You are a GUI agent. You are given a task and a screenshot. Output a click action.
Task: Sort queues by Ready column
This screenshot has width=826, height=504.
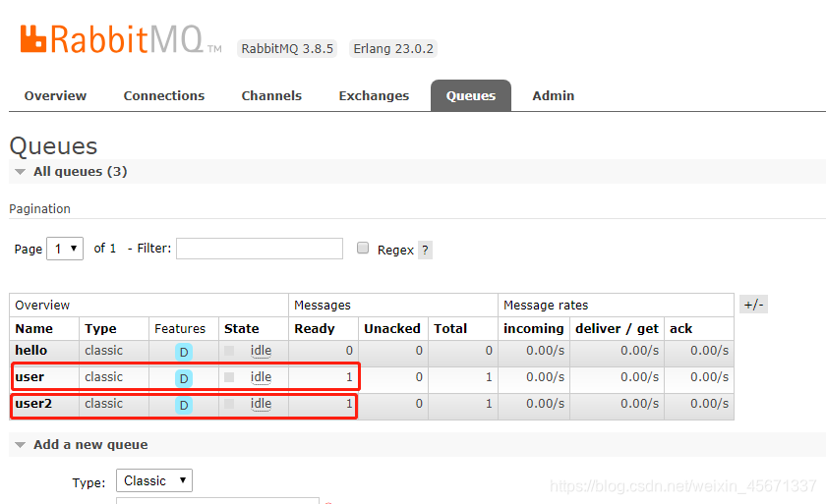click(x=315, y=329)
